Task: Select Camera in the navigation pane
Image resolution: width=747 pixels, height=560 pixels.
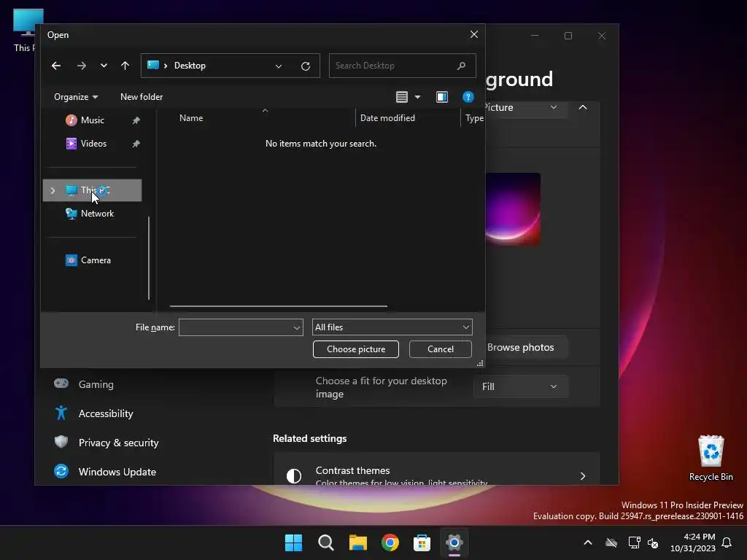Action: point(96,260)
